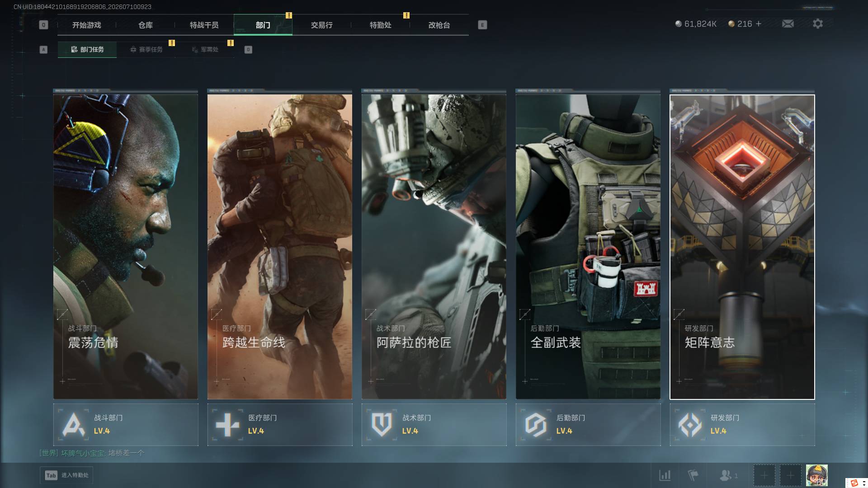The width and height of the screenshot is (868, 488).
Task: Select the 赛季任务 sub-tab
Action: [x=146, y=49]
